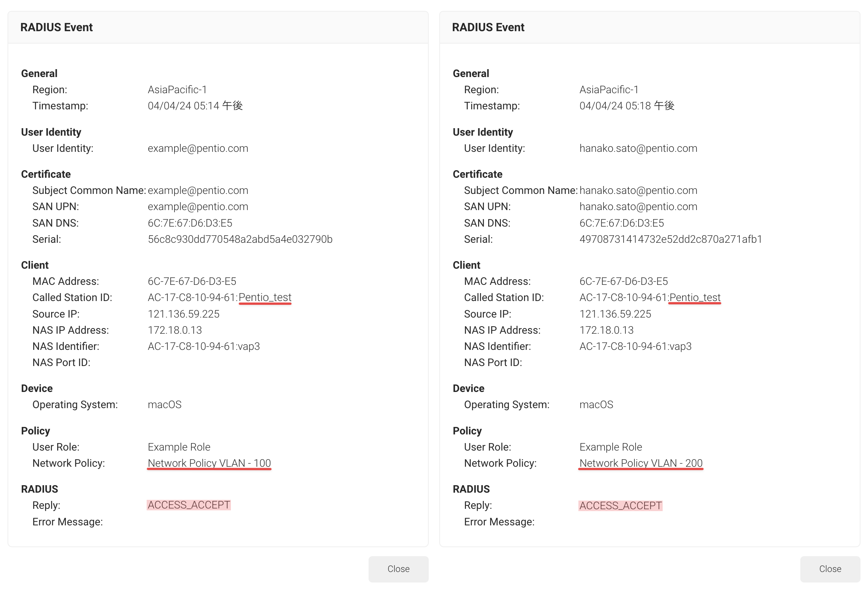This screenshot has height=590, width=868.
Task: Click left RADIUS Event dialog header
Action: (x=218, y=27)
